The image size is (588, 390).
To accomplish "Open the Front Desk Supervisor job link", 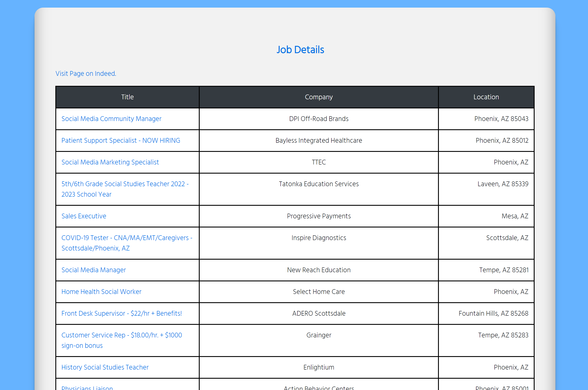I will [122, 313].
